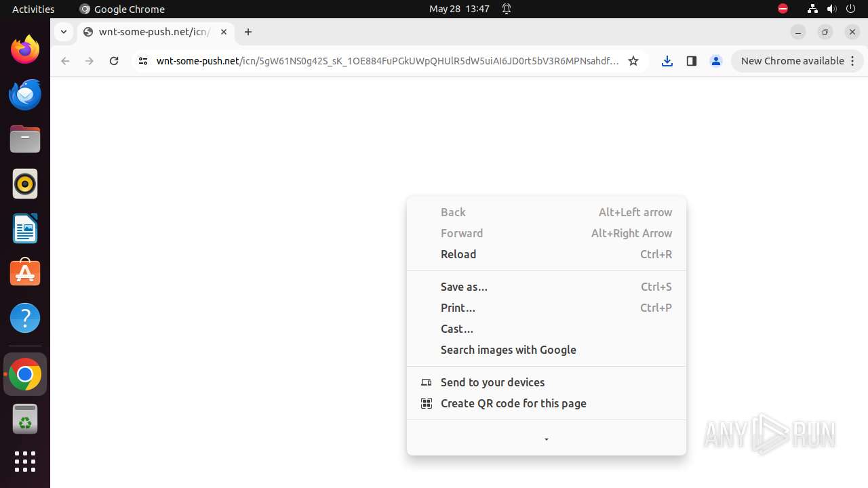Open the power menu icon

[850, 9]
